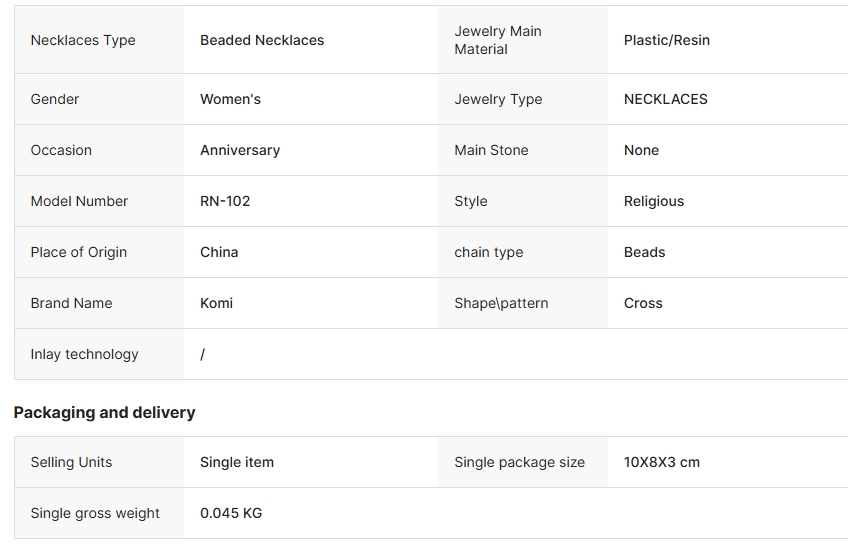Image resolution: width=848 pixels, height=552 pixels.
Task: Click the "Beaded Necklaces" value cell
Action: (x=262, y=40)
